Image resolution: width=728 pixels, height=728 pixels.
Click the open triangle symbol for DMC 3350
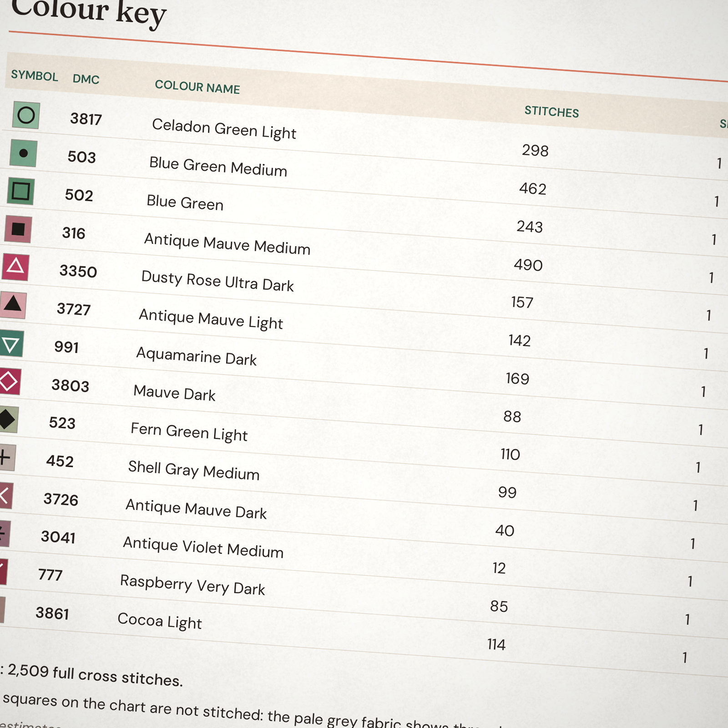(x=15, y=267)
